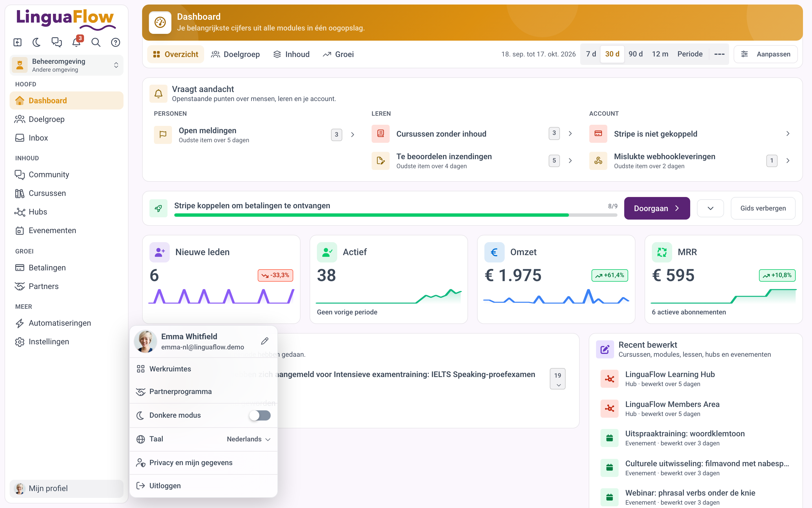Expand the setup guide chevron dropdown
This screenshot has width=812, height=508.
click(x=710, y=208)
